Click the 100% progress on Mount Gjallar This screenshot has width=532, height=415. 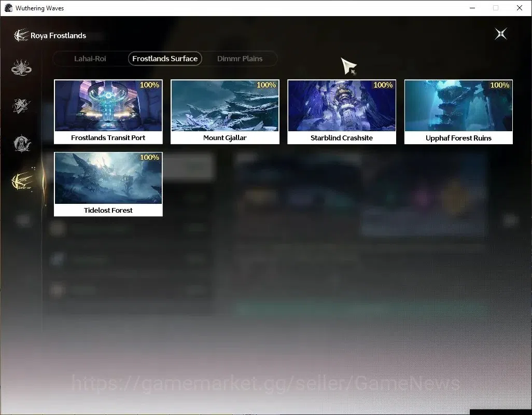[267, 85]
